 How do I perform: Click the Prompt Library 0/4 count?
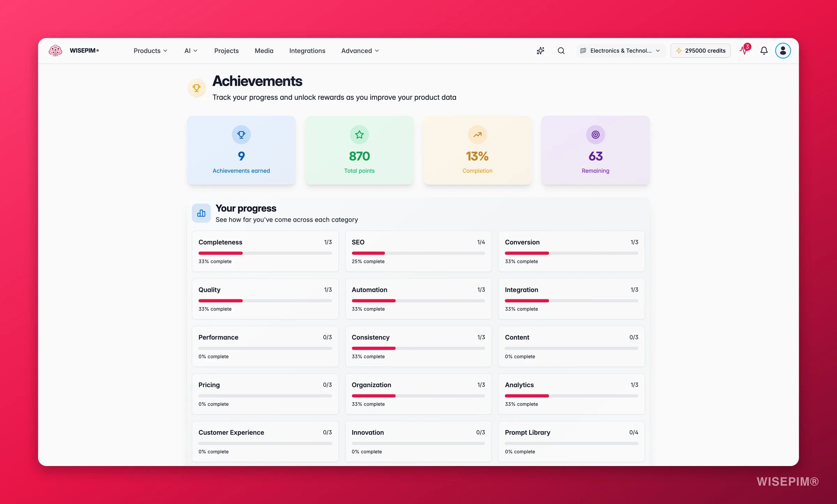click(x=634, y=432)
